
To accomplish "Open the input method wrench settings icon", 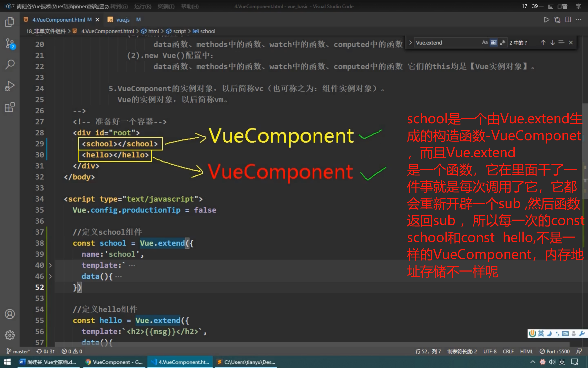I will click(x=582, y=333).
